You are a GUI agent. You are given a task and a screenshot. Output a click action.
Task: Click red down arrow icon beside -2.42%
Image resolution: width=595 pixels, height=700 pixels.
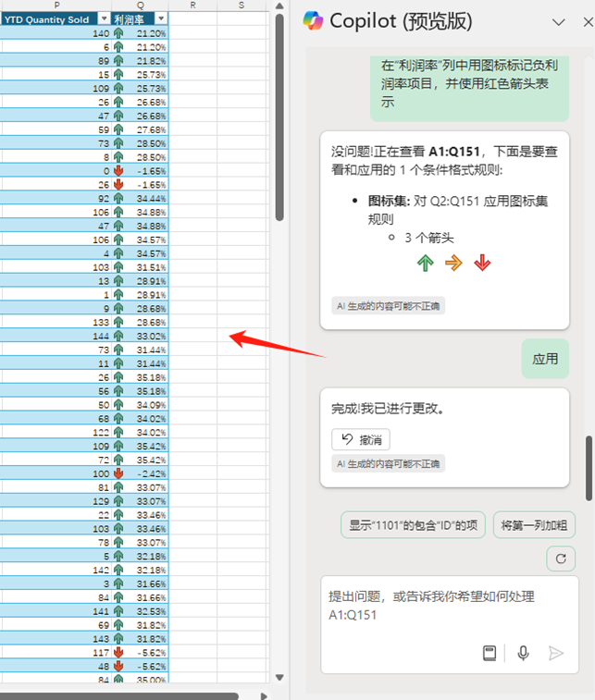118,473
